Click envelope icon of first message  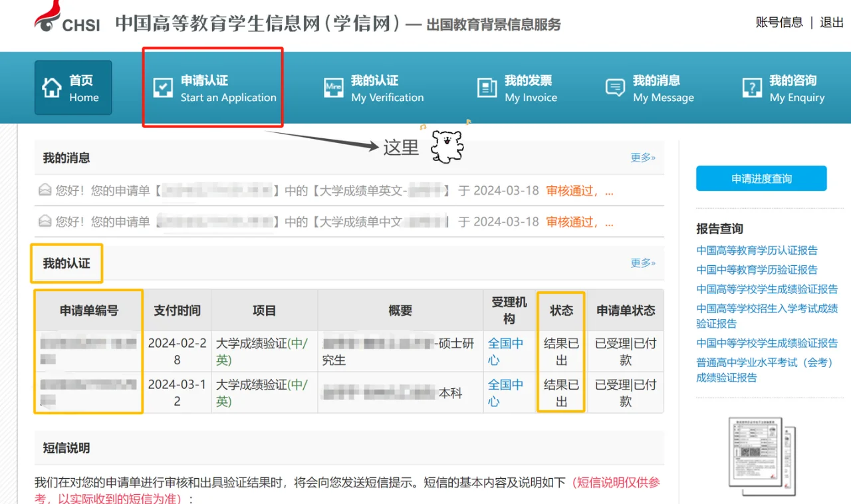coord(45,191)
